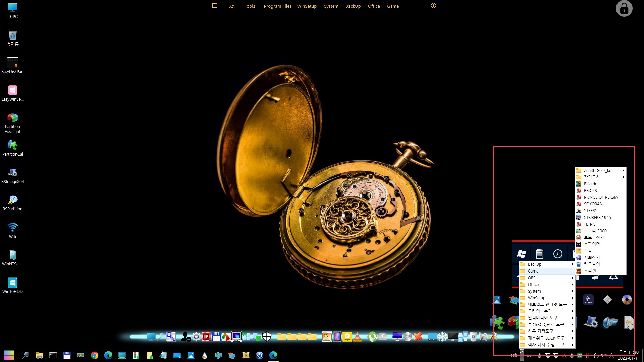Open WinNTSetup desktop shortcut
Image resolution: width=644 pixels, height=362 pixels.
(12, 258)
